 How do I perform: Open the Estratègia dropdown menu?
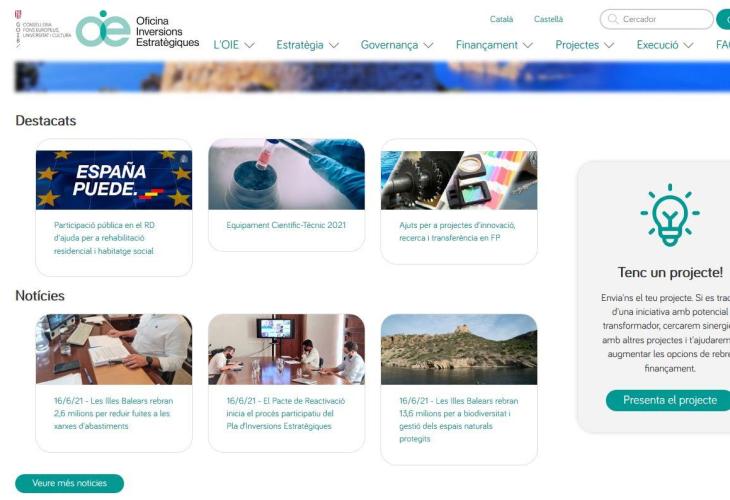coord(308,45)
